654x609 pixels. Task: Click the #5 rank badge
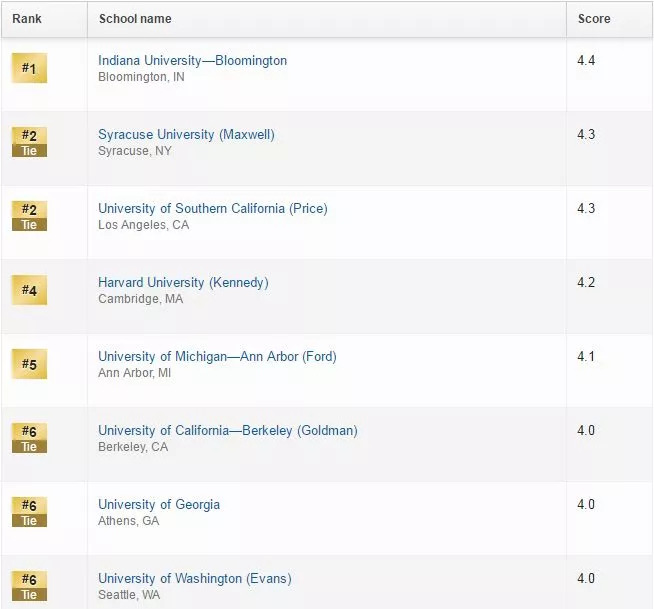pyautogui.click(x=29, y=364)
